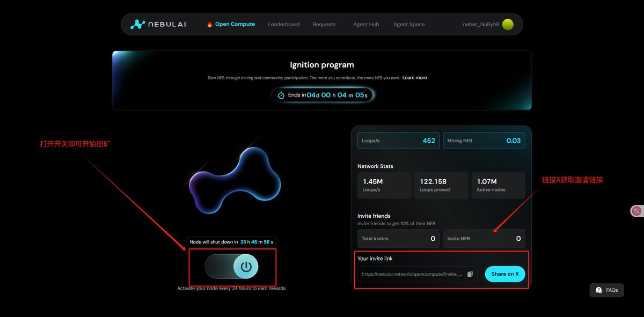Click the "Node will shut down in" countdown

[231, 242]
